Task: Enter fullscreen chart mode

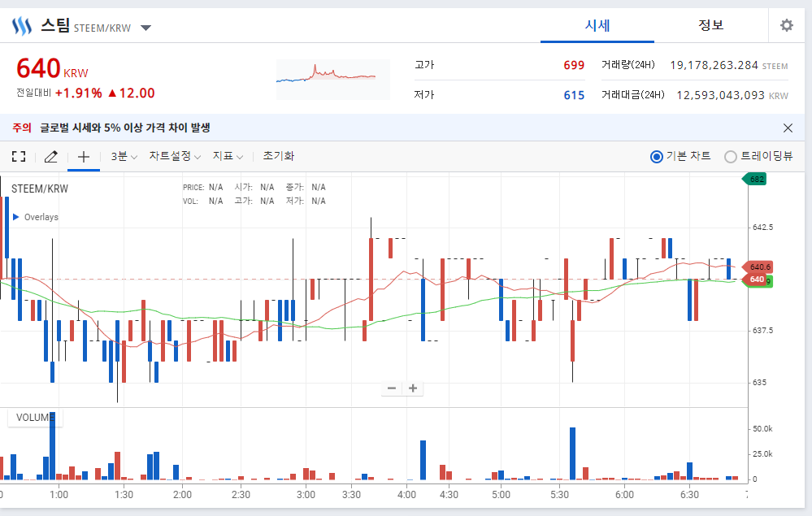Action: [x=19, y=156]
